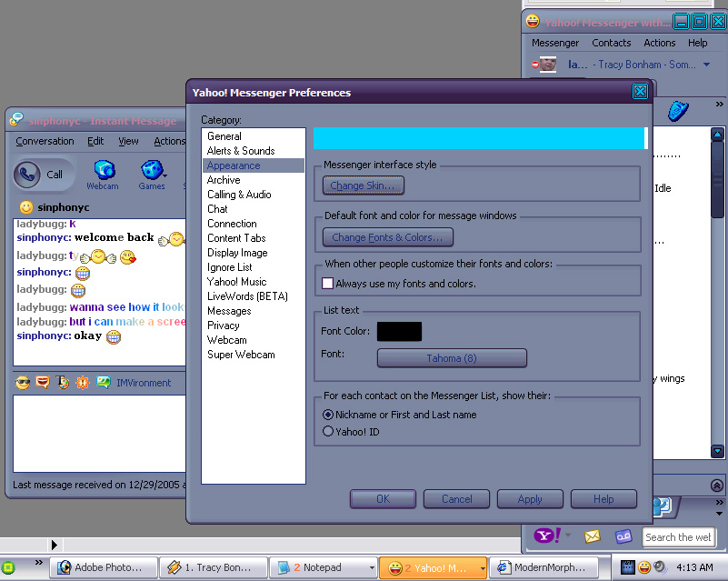This screenshot has width=728, height=581.
Task: Click Help in the Preferences dialog
Action: 603,499
